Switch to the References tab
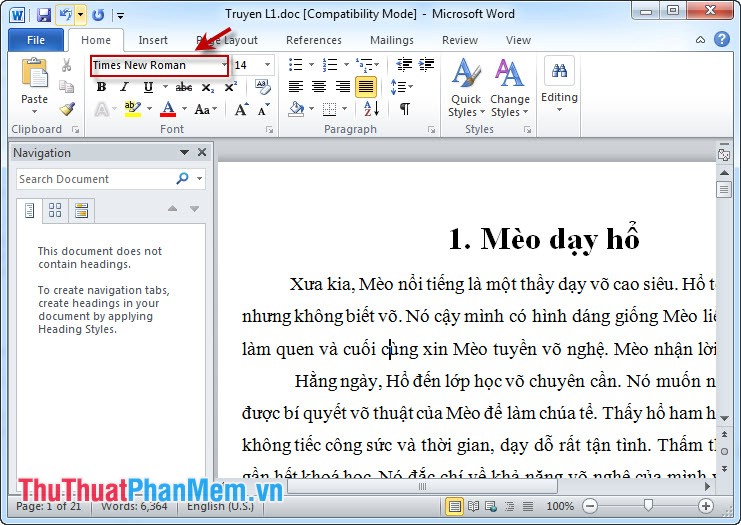The image size is (741, 525). [314, 40]
